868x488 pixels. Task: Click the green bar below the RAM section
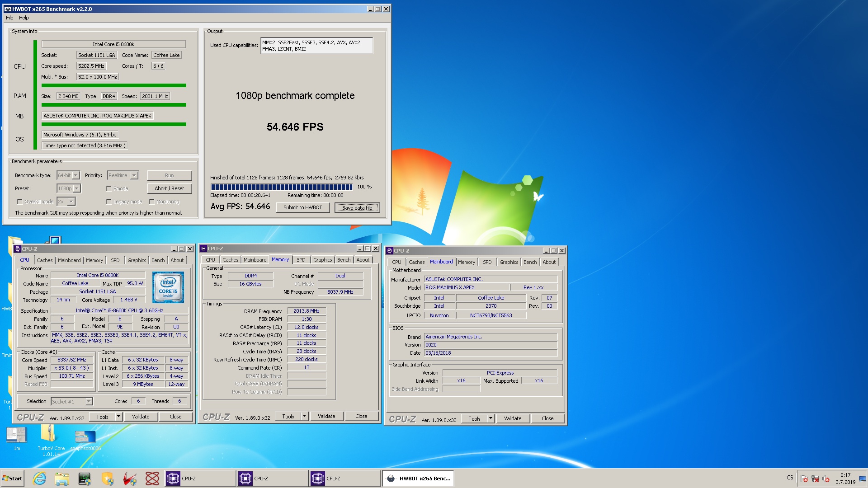coord(114,105)
